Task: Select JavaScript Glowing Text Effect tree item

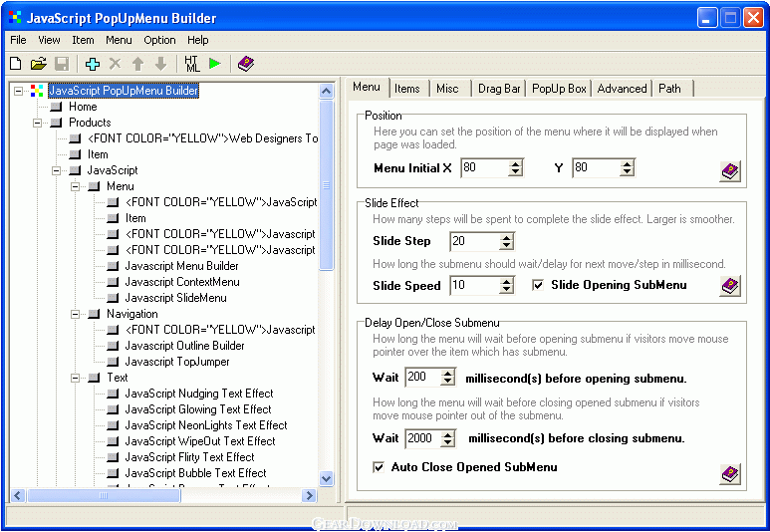Action: tap(198, 409)
